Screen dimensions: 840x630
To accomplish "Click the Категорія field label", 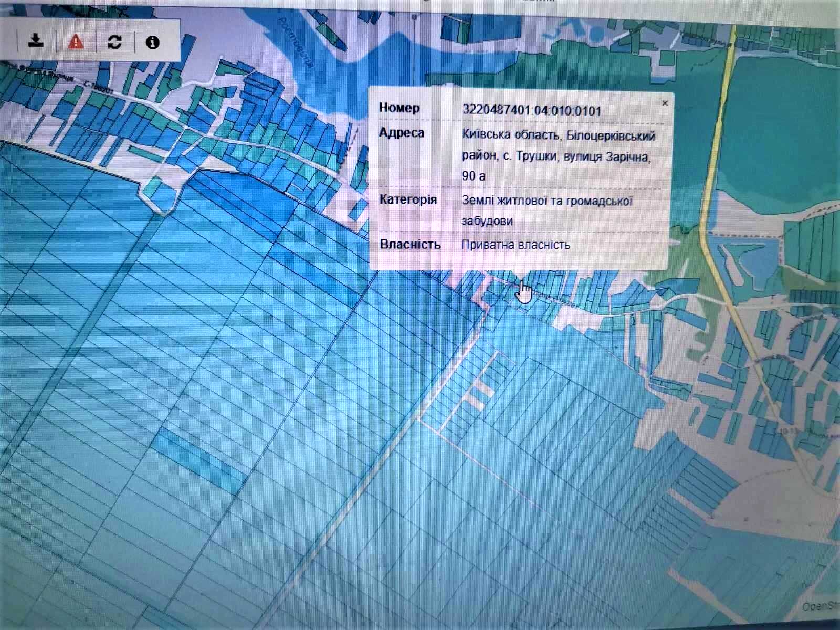I will [x=408, y=200].
